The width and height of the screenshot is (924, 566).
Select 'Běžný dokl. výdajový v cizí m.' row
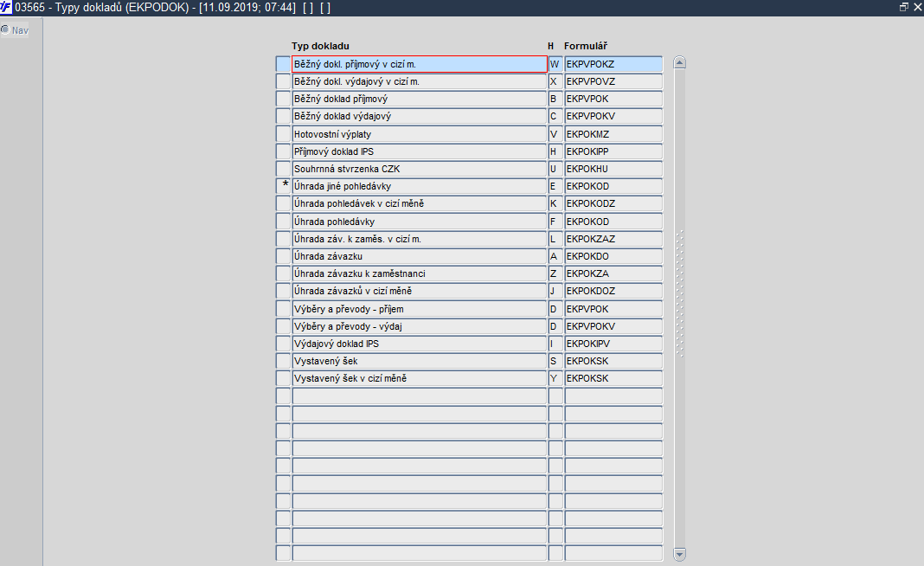(420, 81)
